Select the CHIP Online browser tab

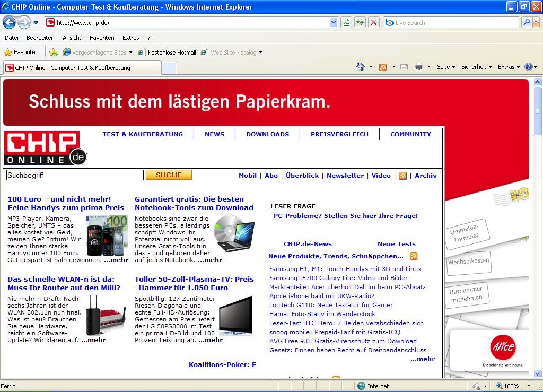pyautogui.click(x=82, y=68)
